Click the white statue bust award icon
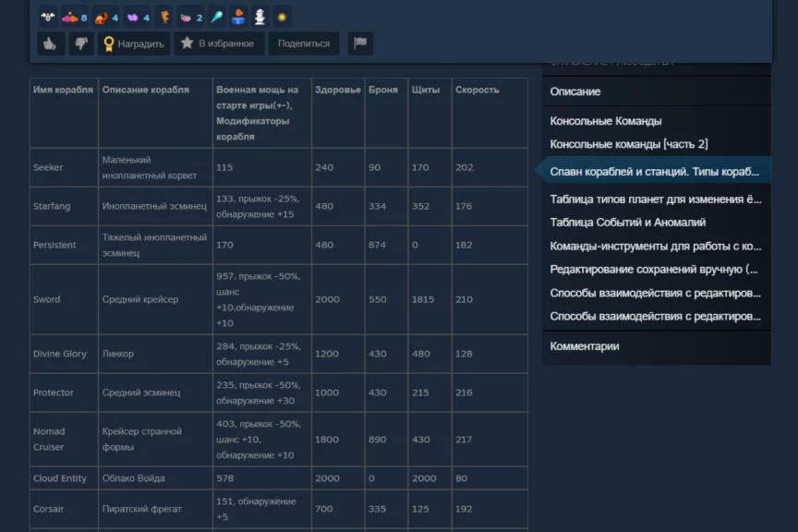798x532 pixels. (260, 17)
